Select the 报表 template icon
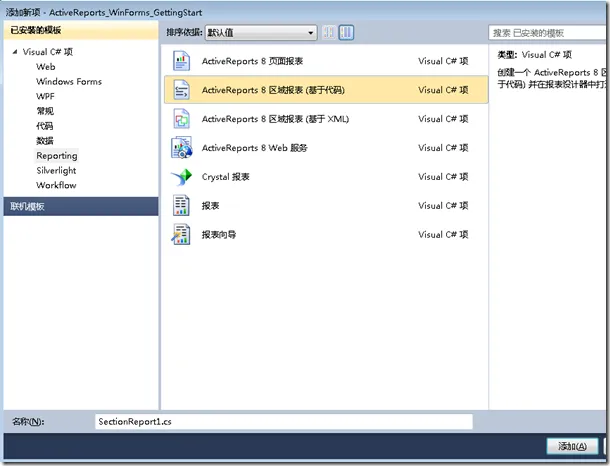610x466 pixels. tap(181, 206)
